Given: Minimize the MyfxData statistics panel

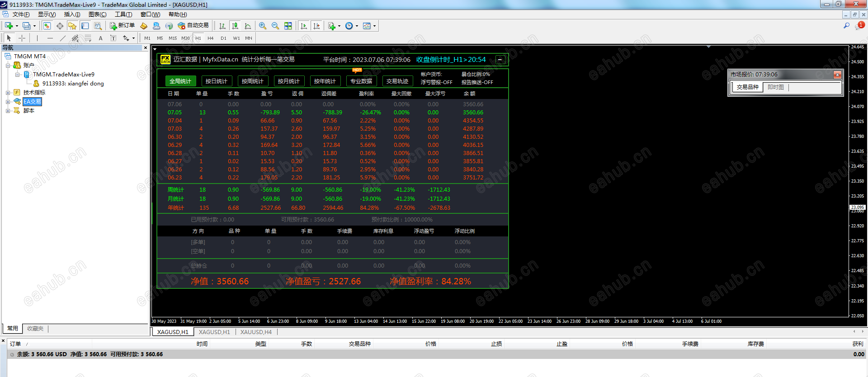Looking at the screenshot, I should coord(500,60).
